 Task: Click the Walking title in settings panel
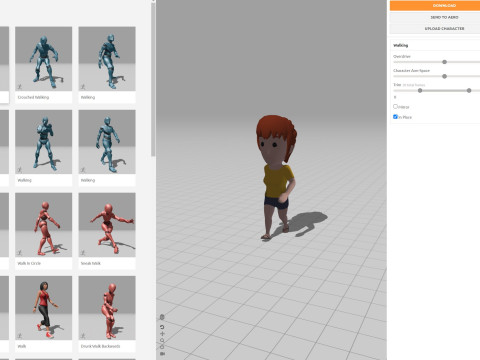tap(400, 45)
